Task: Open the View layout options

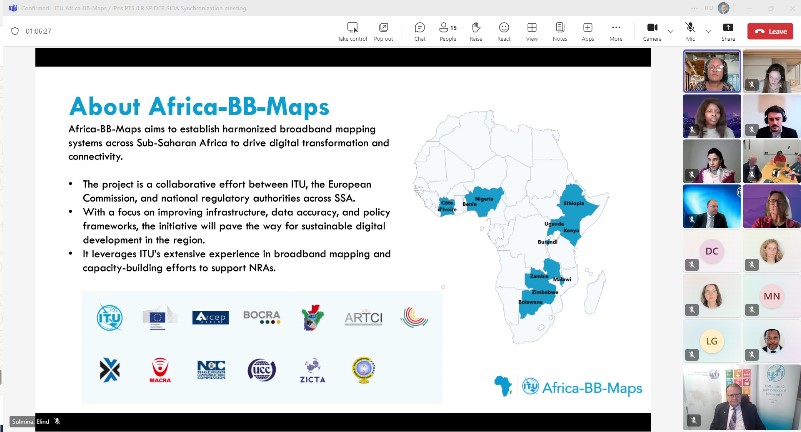Action: (532, 31)
